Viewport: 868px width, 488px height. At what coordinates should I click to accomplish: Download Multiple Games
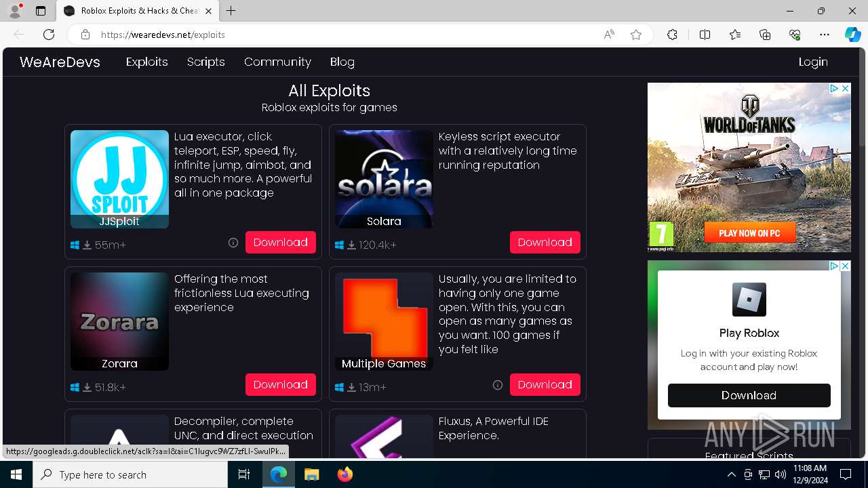pyautogui.click(x=545, y=384)
